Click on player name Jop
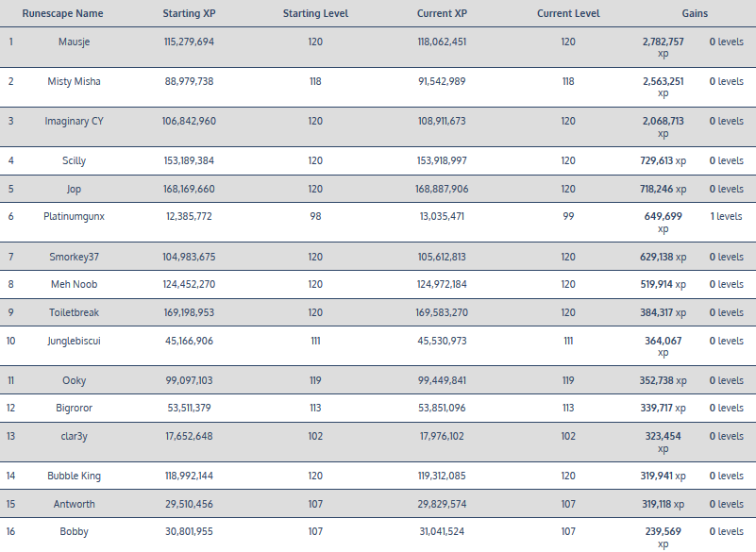Viewport: 756px width, 552px height. (74, 190)
